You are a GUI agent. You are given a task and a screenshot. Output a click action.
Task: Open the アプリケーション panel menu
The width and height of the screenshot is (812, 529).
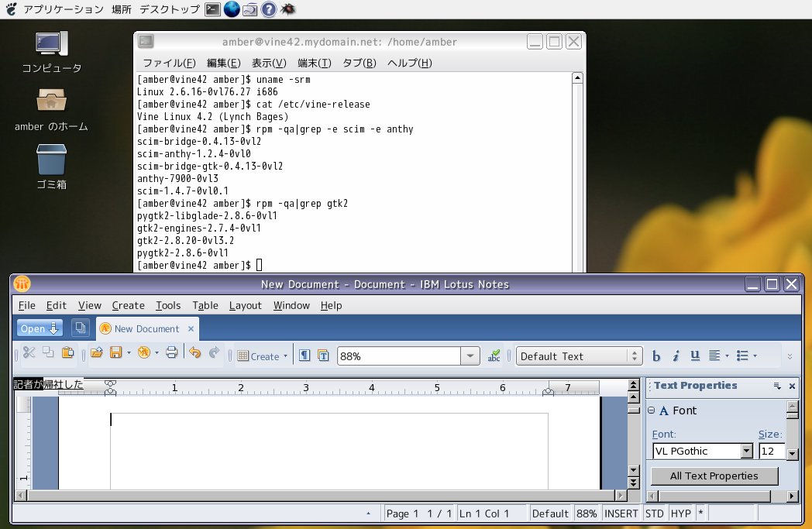tap(64, 9)
